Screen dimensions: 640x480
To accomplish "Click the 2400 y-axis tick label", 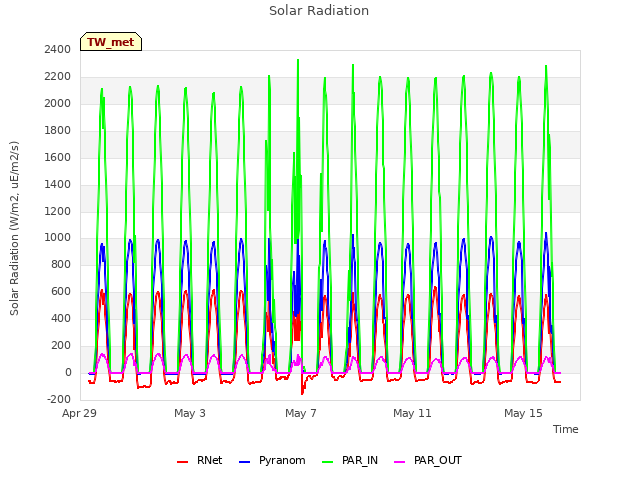I will [x=58, y=49].
